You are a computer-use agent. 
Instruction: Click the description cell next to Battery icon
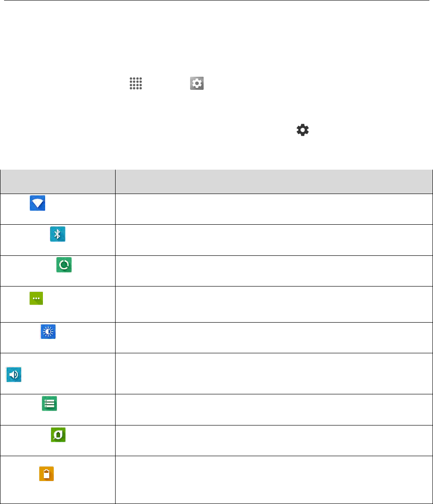274,480
